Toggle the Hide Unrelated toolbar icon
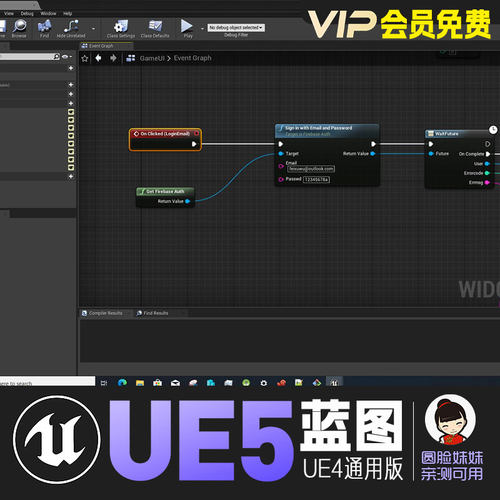This screenshot has width=500, height=500. click(71, 28)
